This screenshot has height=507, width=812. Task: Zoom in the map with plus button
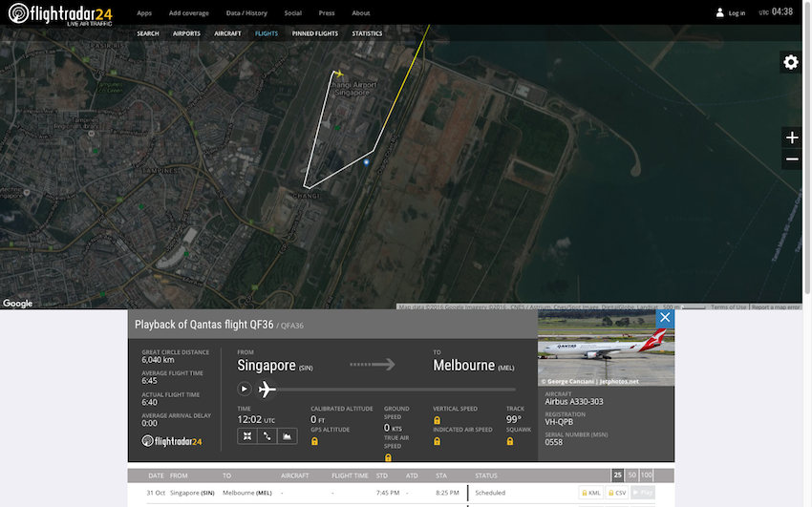[x=792, y=137]
